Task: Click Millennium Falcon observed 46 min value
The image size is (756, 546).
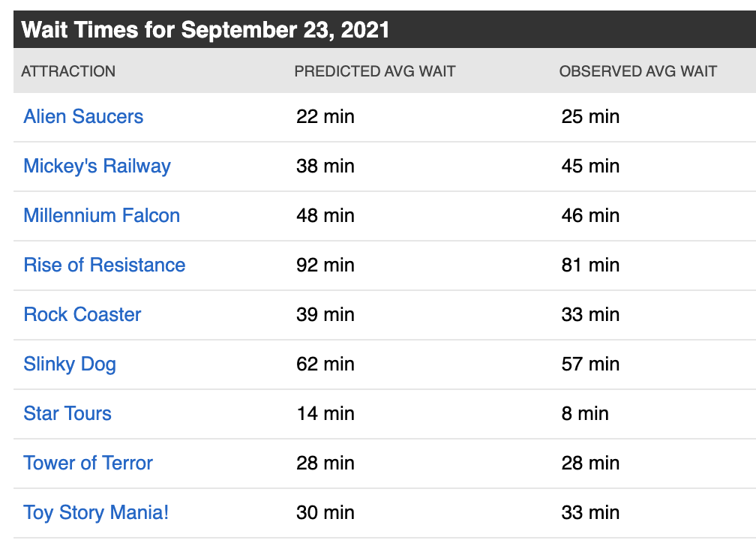Action: [590, 215]
